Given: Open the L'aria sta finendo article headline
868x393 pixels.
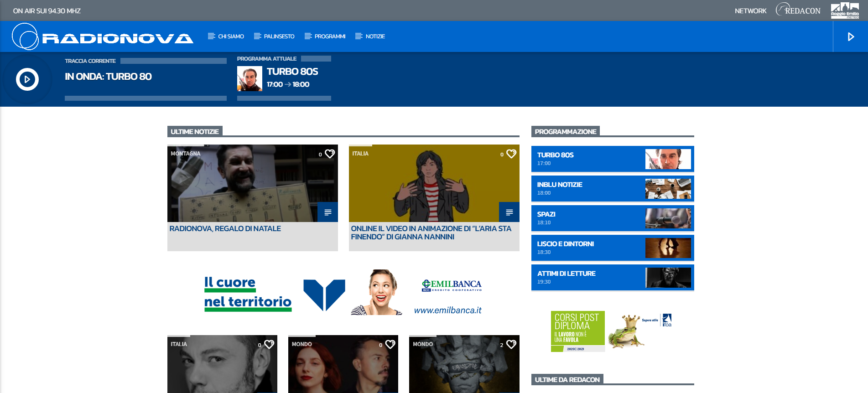Looking at the screenshot, I should tap(431, 233).
